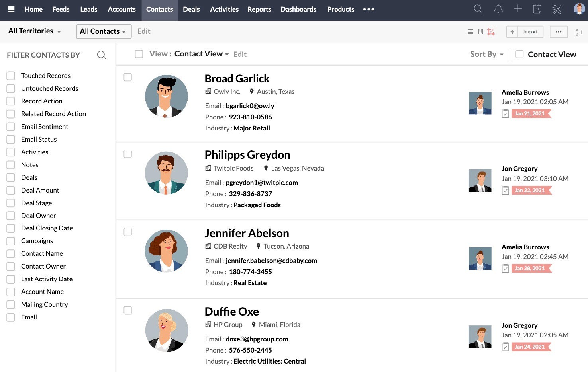The width and height of the screenshot is (588, 372).
Task: Expand the All Territories dropdown
Action: [35, 31]
